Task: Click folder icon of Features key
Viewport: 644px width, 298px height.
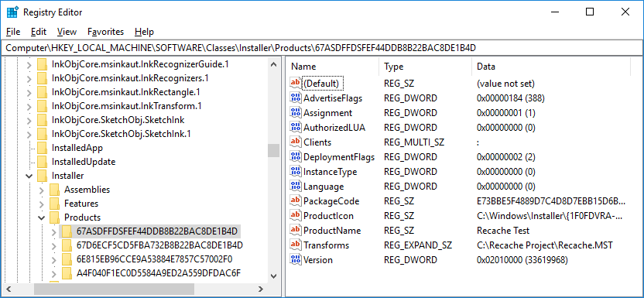Action: (x=55, y=204)
